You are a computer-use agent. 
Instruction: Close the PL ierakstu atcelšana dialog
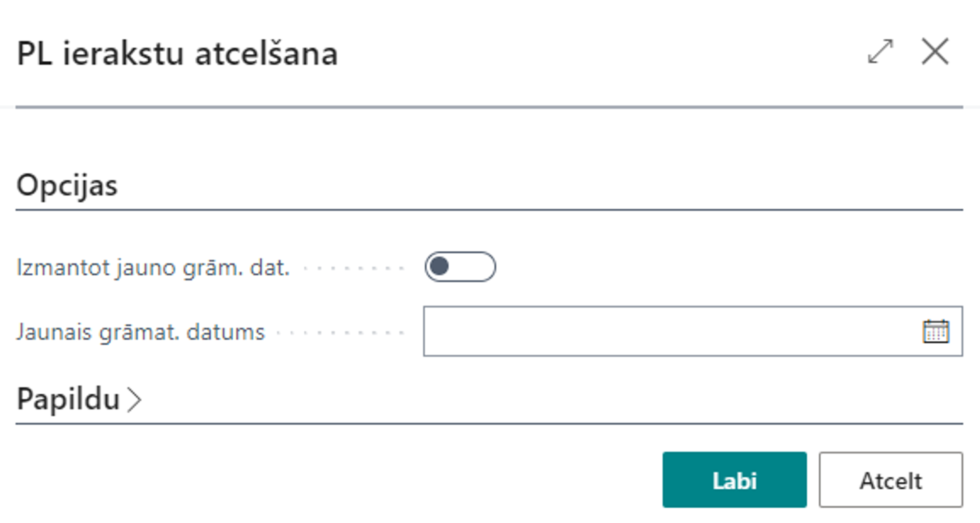(x=934, y=52)
